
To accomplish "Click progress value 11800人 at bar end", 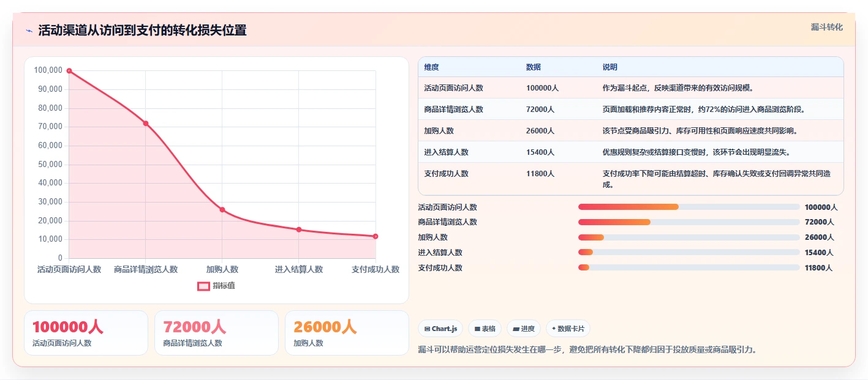I will coord(820,267).
